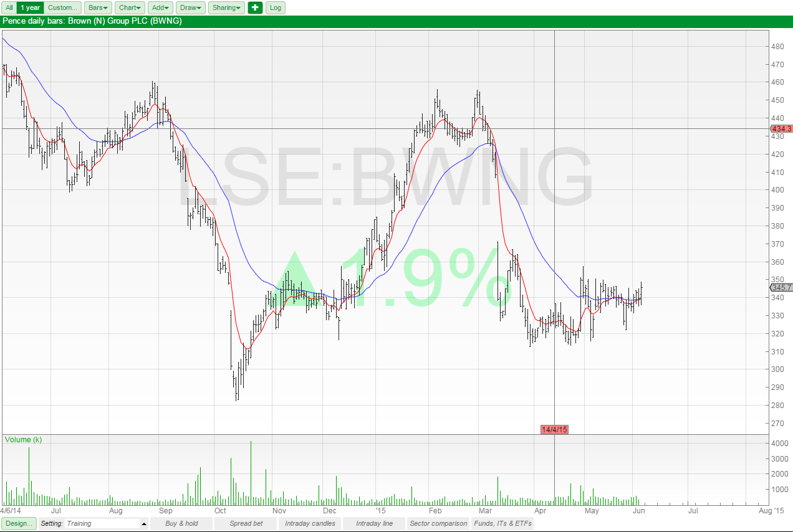
Task: Select the All time range
Action: [9, 7]
